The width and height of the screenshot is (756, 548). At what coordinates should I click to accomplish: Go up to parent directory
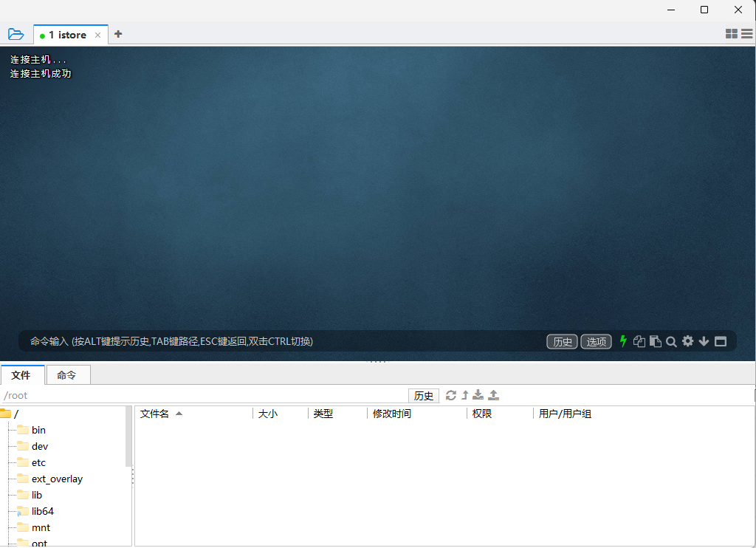465,395
